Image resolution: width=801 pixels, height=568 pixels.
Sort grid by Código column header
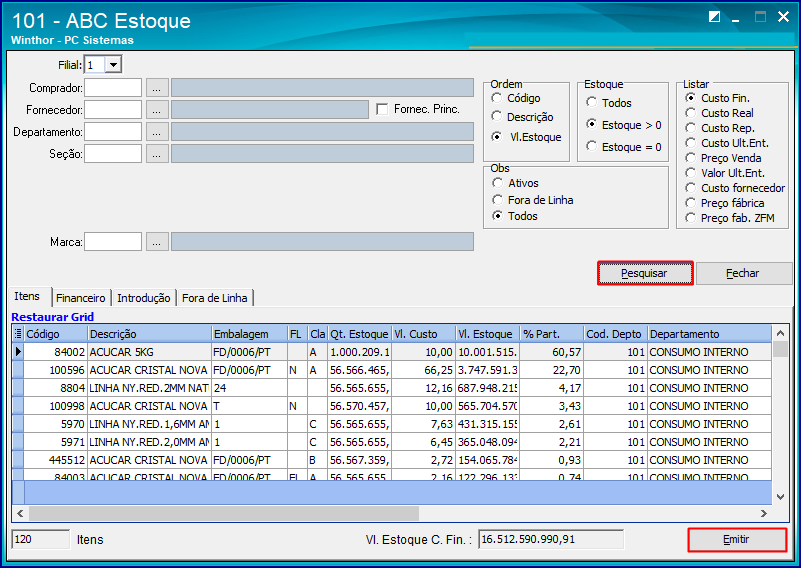click(x=56, y=334)
